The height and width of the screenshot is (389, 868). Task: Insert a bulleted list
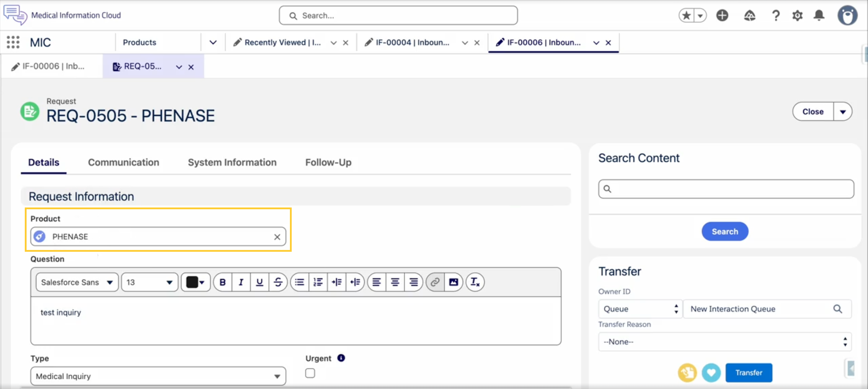(300, 282)
